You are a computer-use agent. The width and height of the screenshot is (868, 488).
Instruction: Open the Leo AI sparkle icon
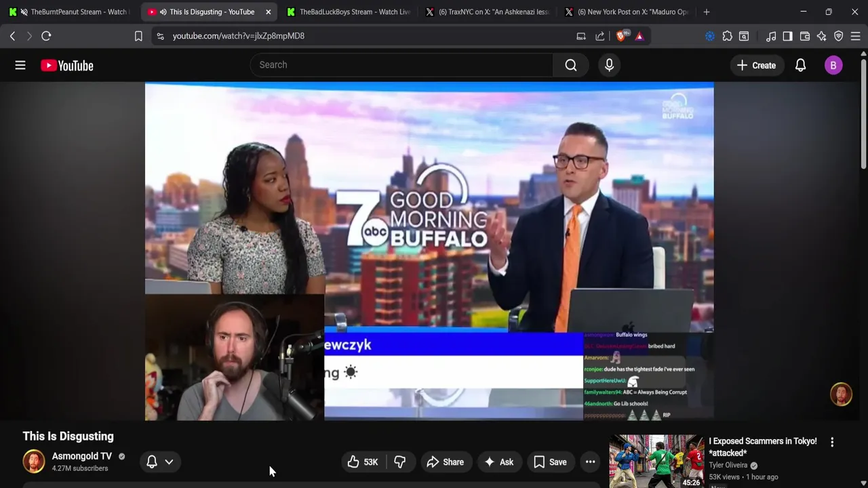pyautogui.click(x=822, y=36)
